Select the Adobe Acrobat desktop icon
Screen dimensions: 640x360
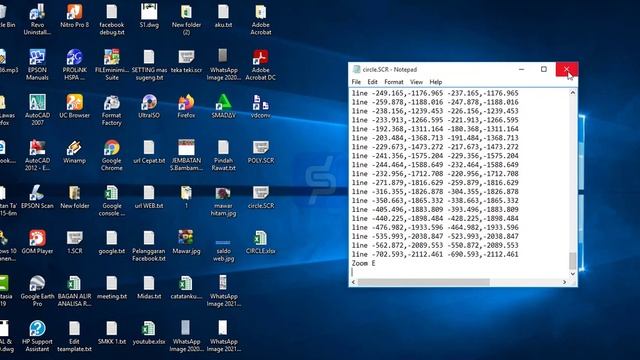coord(261,20)
